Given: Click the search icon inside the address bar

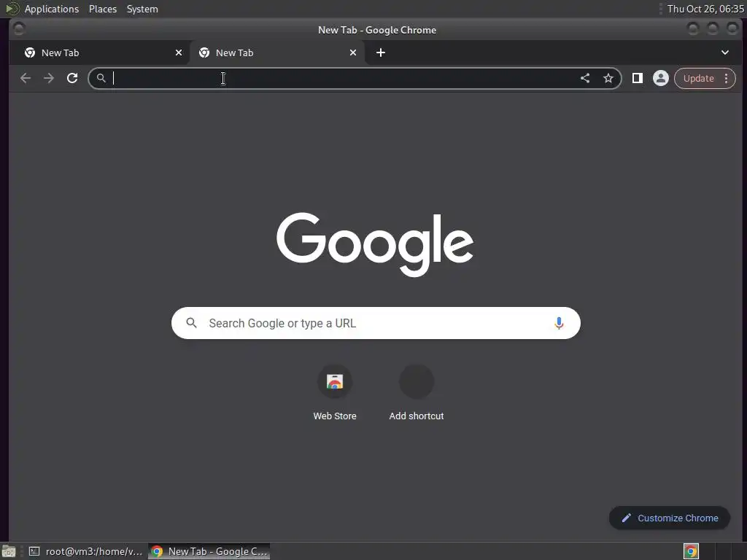Looking at the screenshot, I should 101,78.
